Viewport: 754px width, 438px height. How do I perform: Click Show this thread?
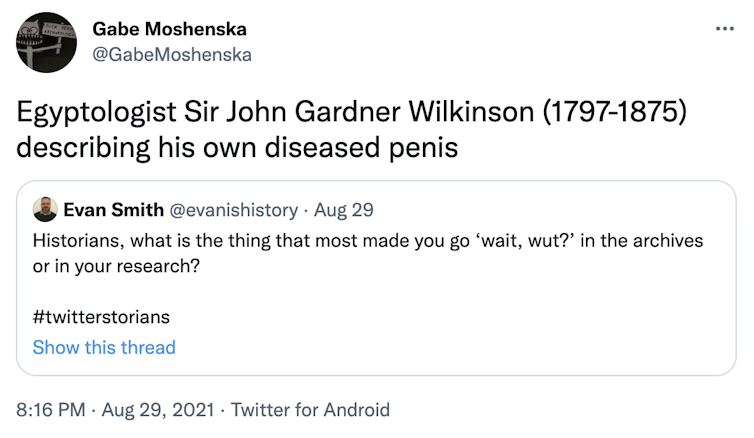tap(104, 347)
